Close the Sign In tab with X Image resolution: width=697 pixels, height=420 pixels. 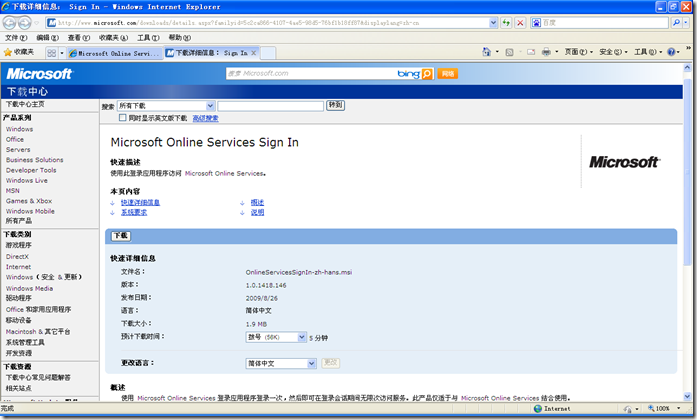point(254,53)
